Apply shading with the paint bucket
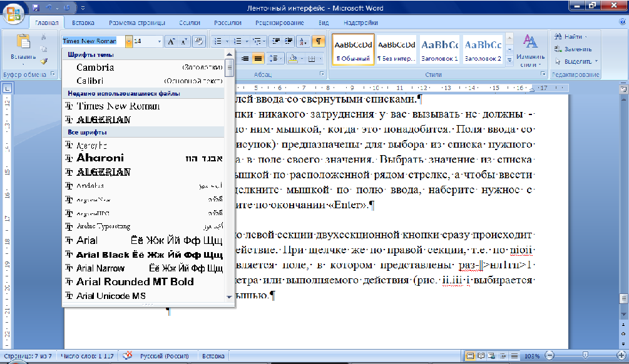 click(292, 59)
